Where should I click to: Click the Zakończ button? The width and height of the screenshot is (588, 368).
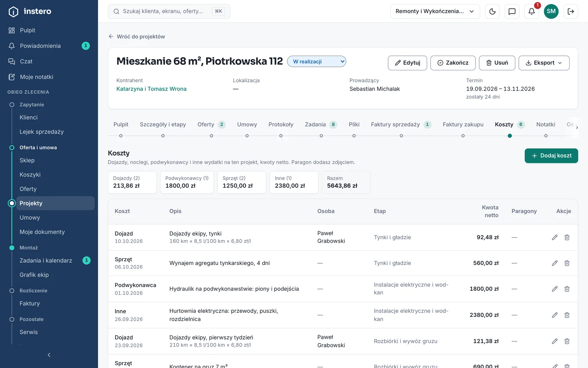click(453, 63)
